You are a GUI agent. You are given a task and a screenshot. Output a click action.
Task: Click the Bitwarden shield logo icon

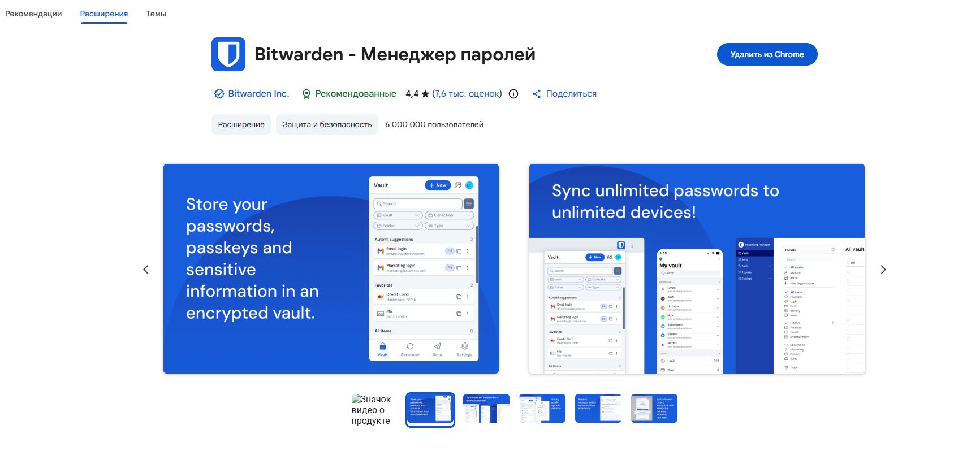228,54
